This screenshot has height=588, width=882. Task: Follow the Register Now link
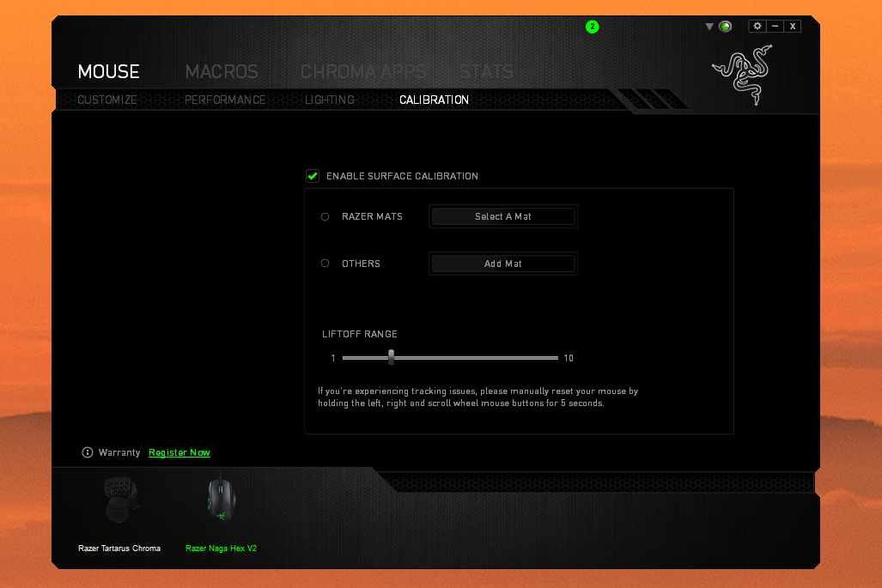pyautogui.click(x=179, y=452)
